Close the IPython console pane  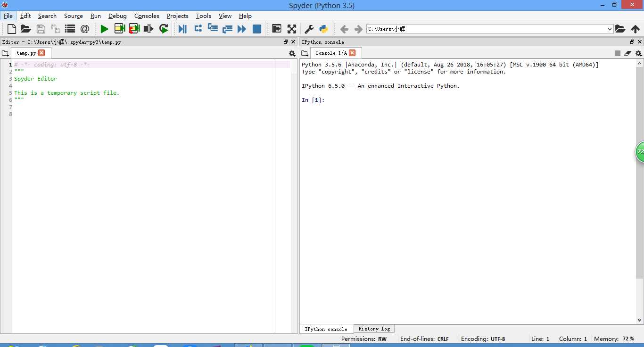pos(640,42)
